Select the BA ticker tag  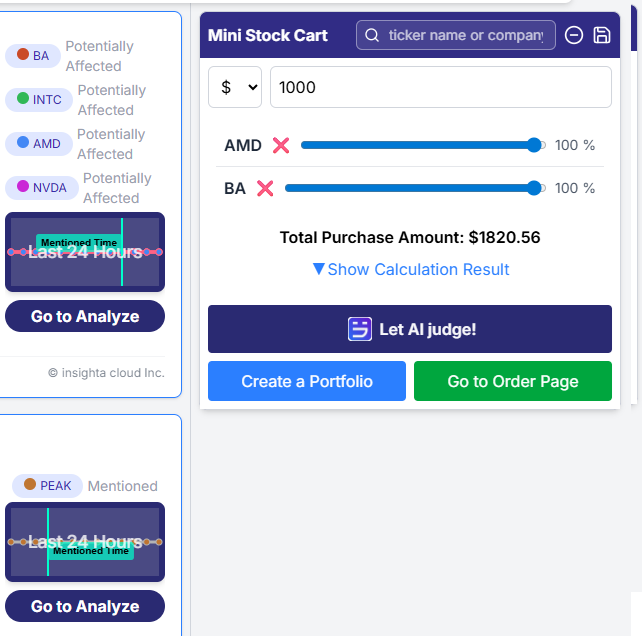(x=33, y=56)
